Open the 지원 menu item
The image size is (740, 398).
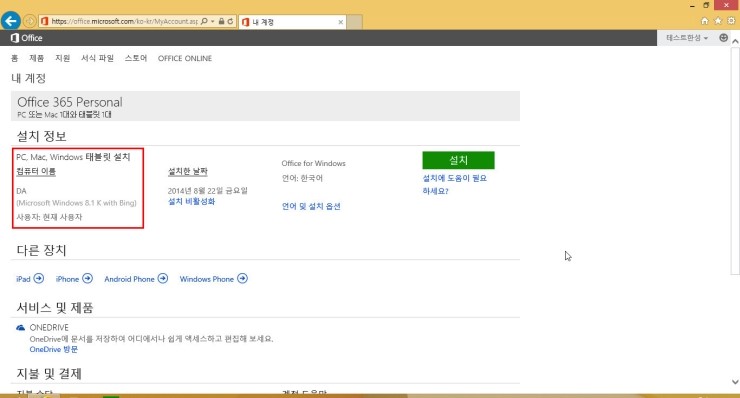pyautogui.click(x=62, y=58)
